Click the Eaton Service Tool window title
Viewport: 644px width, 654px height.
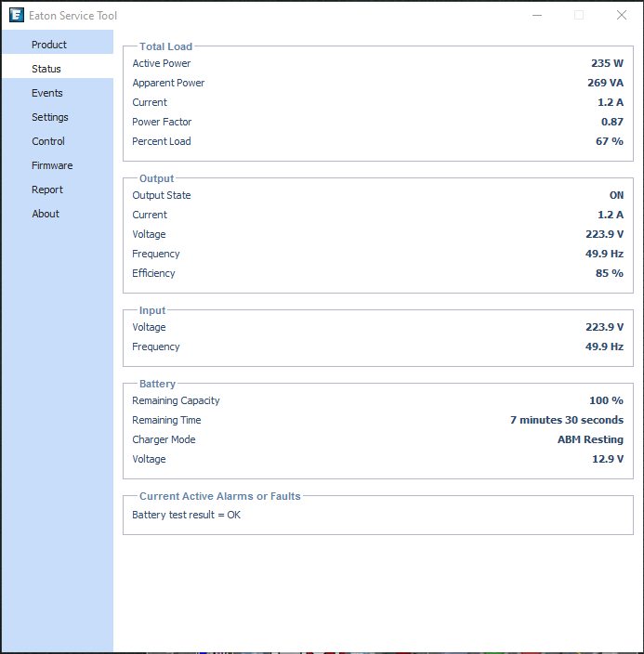72,16
